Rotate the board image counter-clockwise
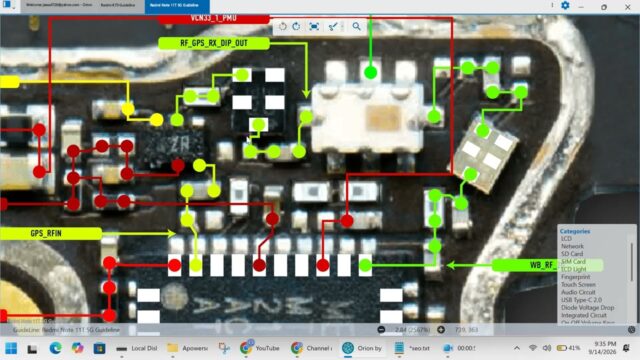Screen dimensions: 640x360 click(282, 27)
